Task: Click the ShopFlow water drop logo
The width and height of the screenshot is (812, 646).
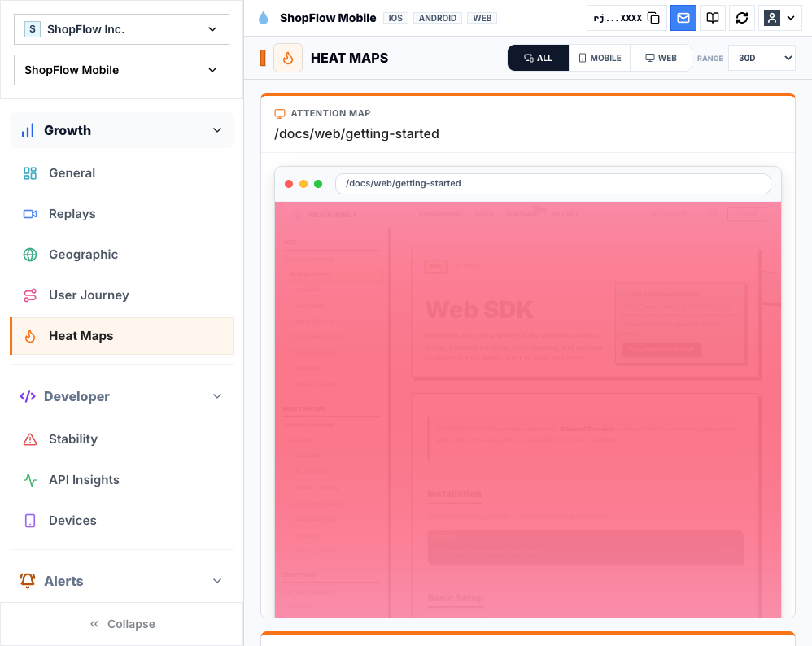Action: click(x=264, y=18)
